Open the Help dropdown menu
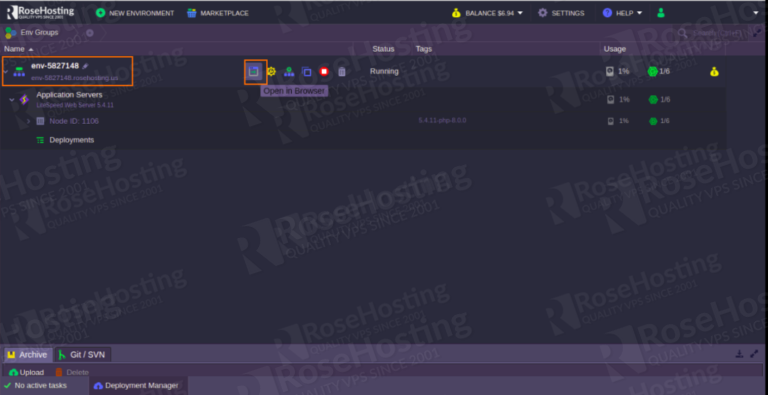The image size is (768, 395). click(x=622, y=13)
